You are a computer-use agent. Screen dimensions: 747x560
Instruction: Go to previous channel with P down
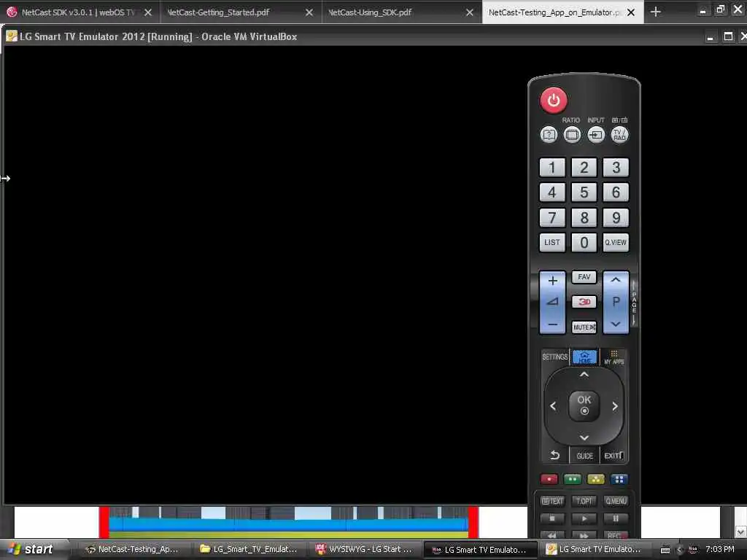coord(616,324)
